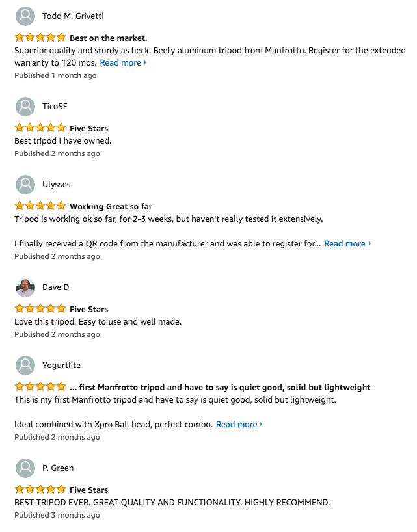Open the 'Best on the market.' review title
This screenshot has height=532, width=417.
[109, 38]
